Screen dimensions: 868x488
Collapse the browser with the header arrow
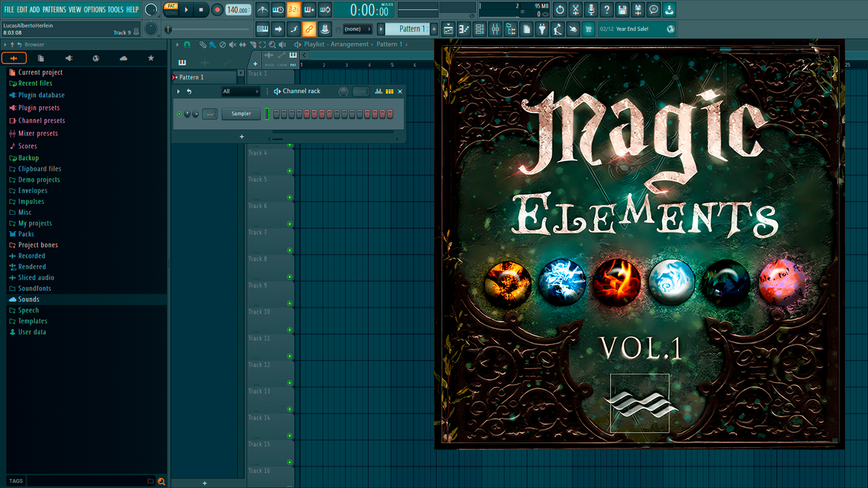click(x=5, y=44)
